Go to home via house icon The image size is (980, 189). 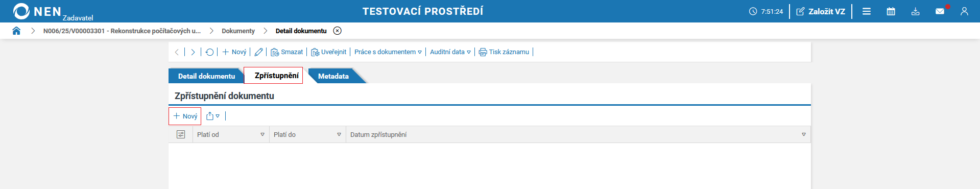tap(16, 31)
